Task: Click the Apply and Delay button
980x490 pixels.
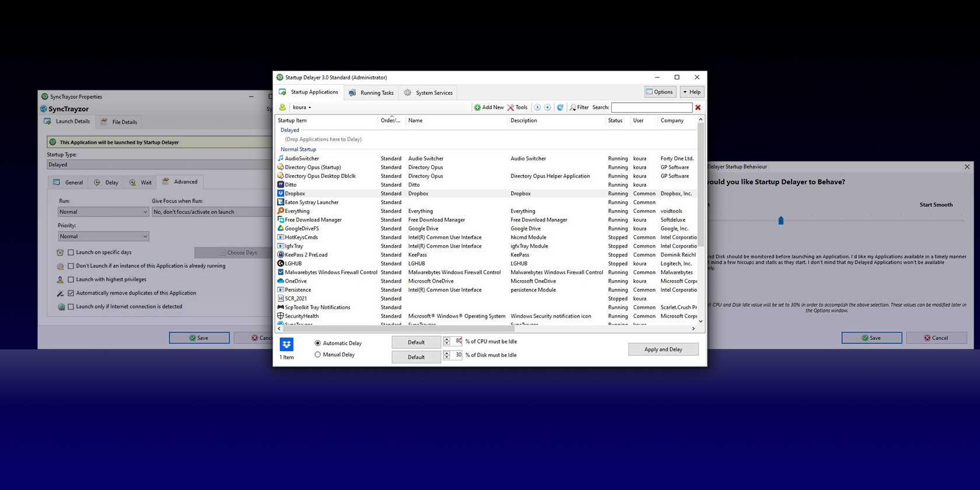Action: coord(663,349)
